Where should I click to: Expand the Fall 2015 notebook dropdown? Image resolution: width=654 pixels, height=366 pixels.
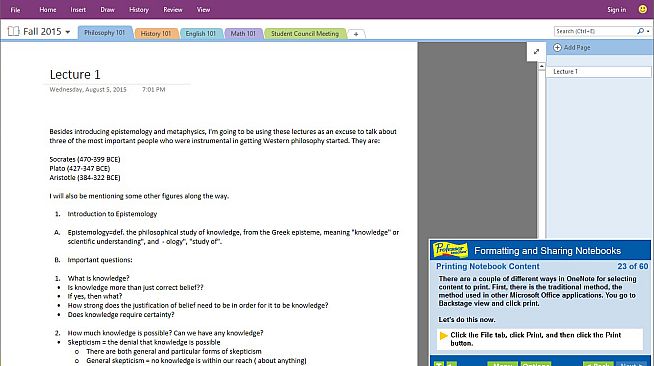tap(68, 32)
